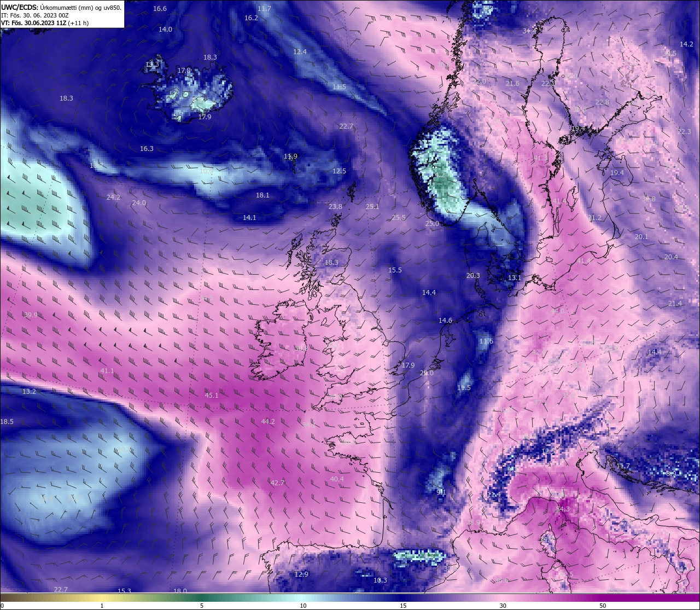The image size is (700, 610).
Task: Click the map value 45.1
Action: click(x=212, y=395)
